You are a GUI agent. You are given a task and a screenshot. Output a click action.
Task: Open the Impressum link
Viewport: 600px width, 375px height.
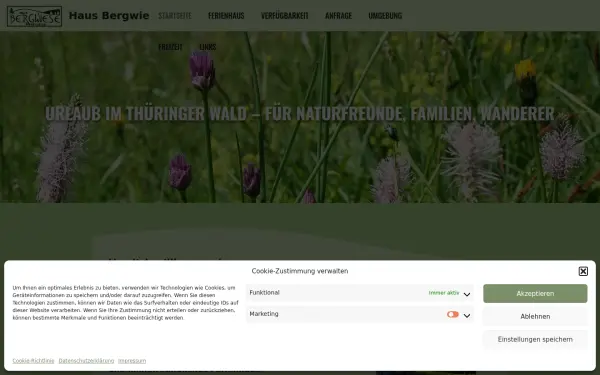coord(132,361)
